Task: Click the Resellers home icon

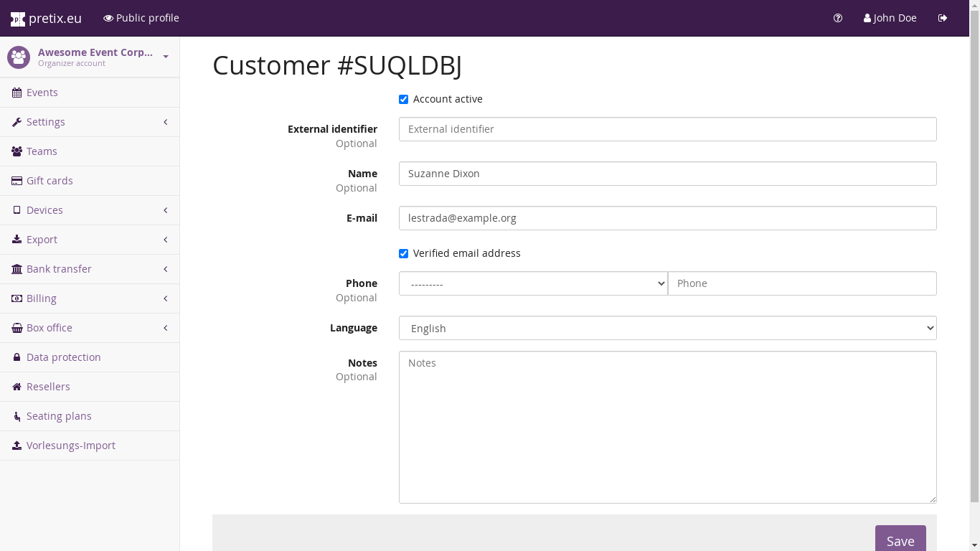Action: (17, 387)
